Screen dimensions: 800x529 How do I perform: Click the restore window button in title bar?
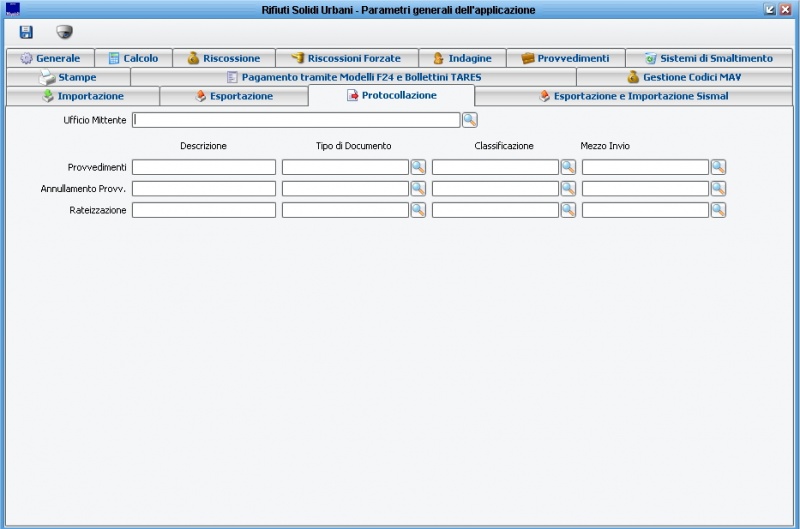[x=770, y=9]
